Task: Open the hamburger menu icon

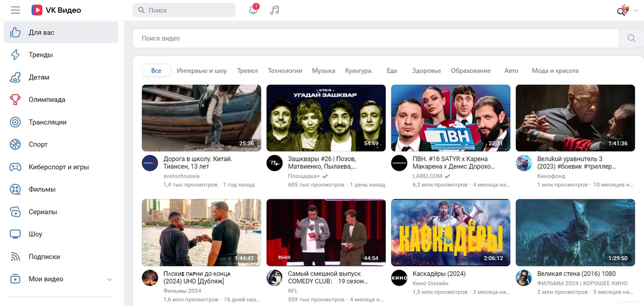Action: (15, 10)
